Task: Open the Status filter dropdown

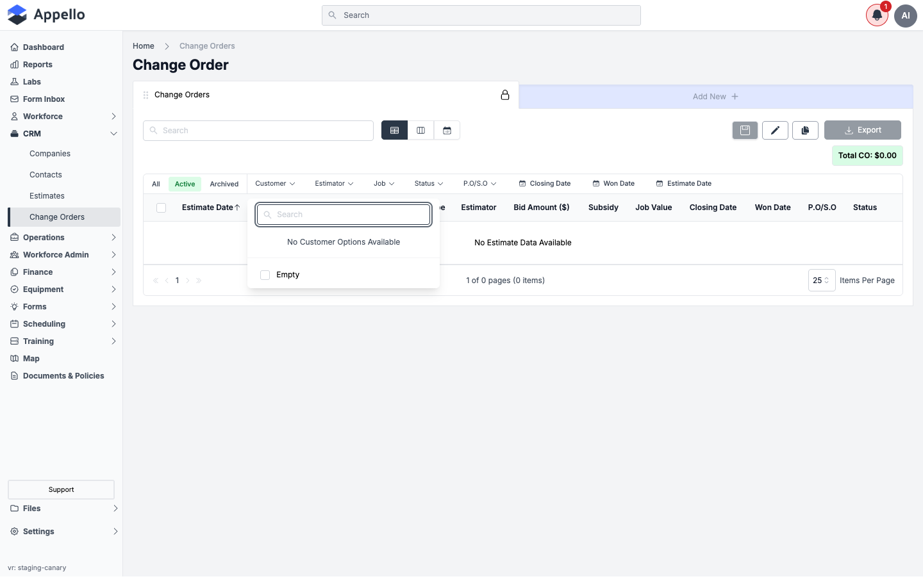Action: point(429,184)
